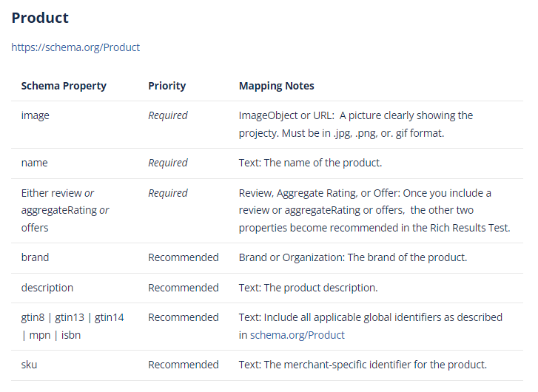Viewport: 538px width, 392px height.
Task: Click the Priority column header
Action: pyautogui.click(x=167, y=86)
